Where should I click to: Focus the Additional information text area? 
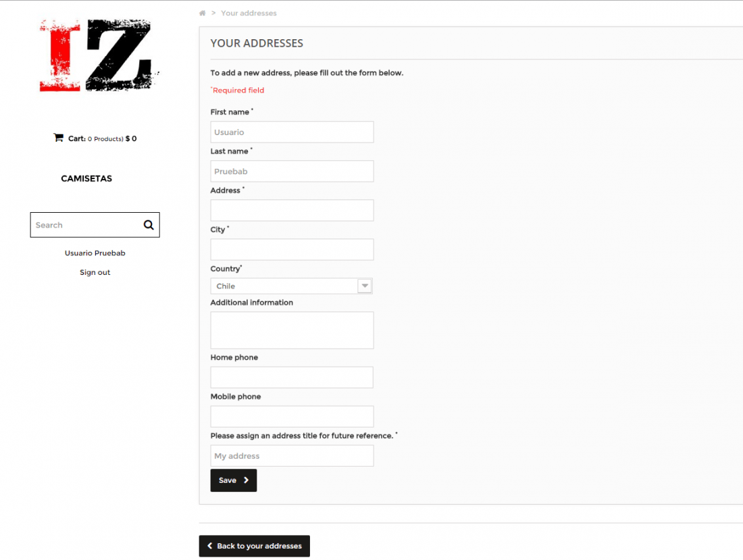pos(292,330)
